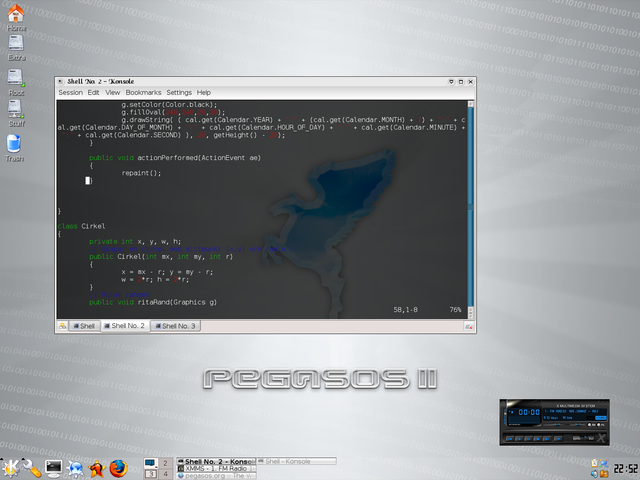Switch to virtual desktop 4 in pager

165,474
